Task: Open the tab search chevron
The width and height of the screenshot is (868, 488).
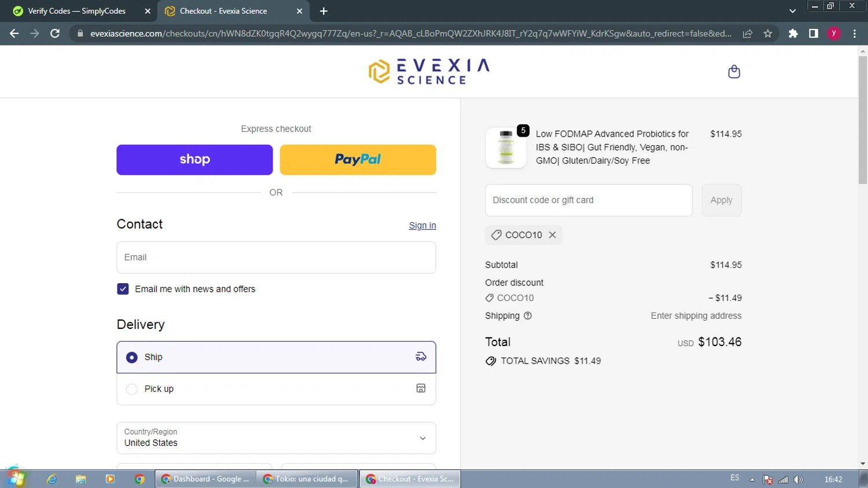Action: pyautogui.click(x=793, y=11)
